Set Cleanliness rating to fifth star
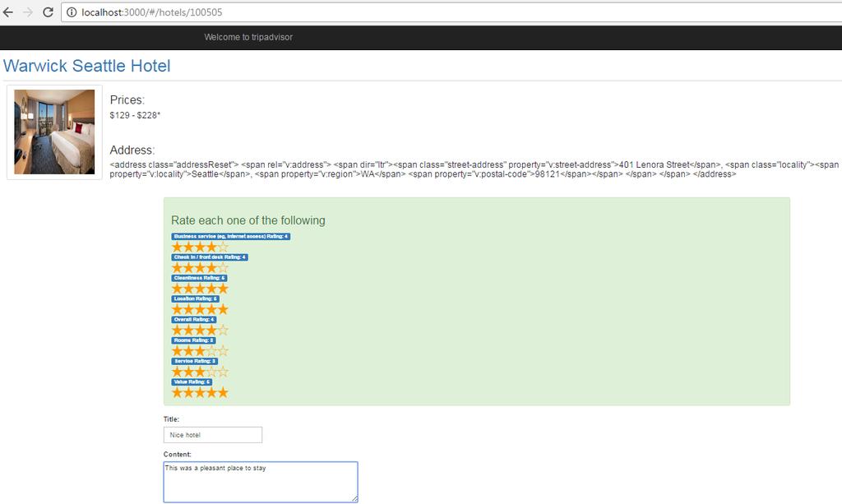This screenshot has height=504, width=842. [223, 289]
